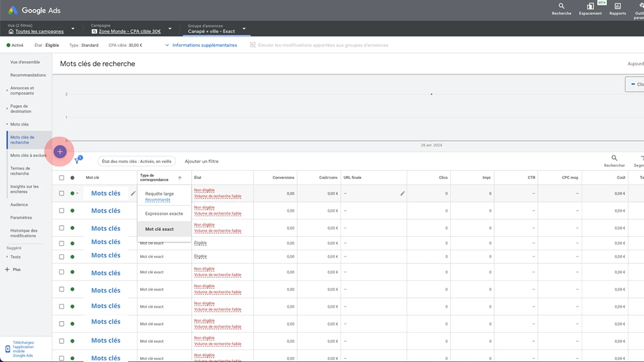Open the Espacement appearance icon

(590, 9)
